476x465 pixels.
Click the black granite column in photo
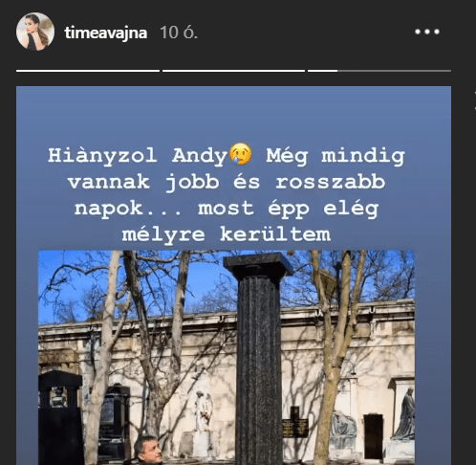[258, 357]
